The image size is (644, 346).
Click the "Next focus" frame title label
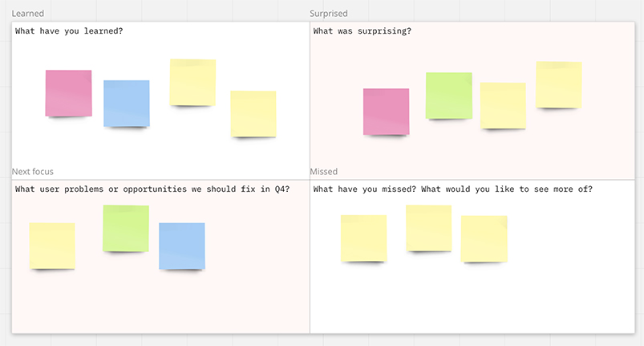tap(33, 172)
